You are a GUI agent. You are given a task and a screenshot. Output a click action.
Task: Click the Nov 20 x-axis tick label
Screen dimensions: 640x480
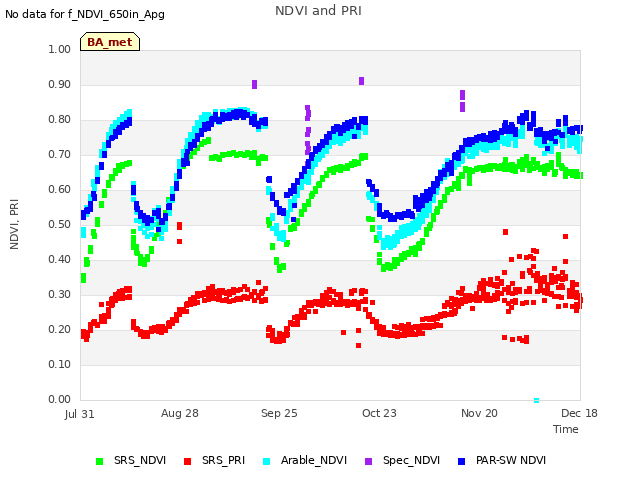tap(479, 413)
